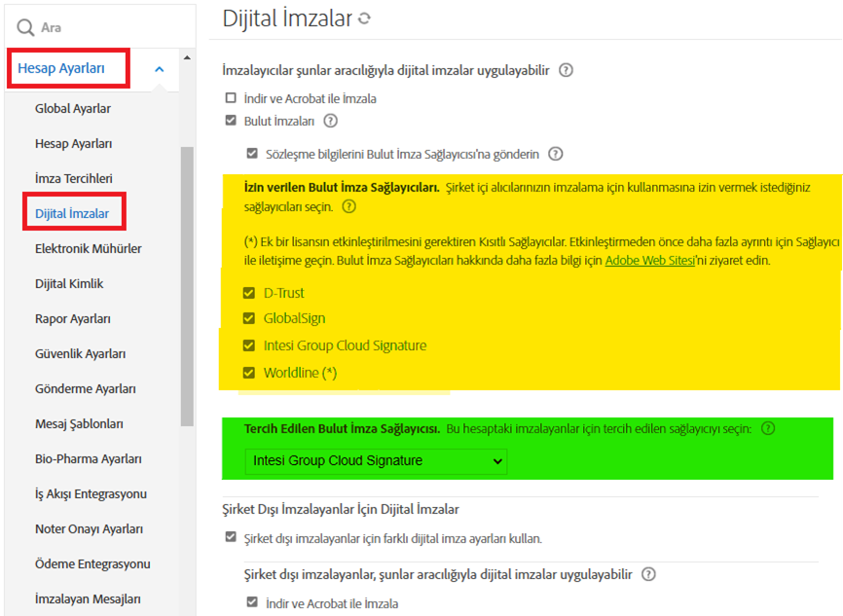Click help icon for Şirket dışı imzalayanlar section
The width and height of the screenshot is (843, 616).
click(647, 574)
